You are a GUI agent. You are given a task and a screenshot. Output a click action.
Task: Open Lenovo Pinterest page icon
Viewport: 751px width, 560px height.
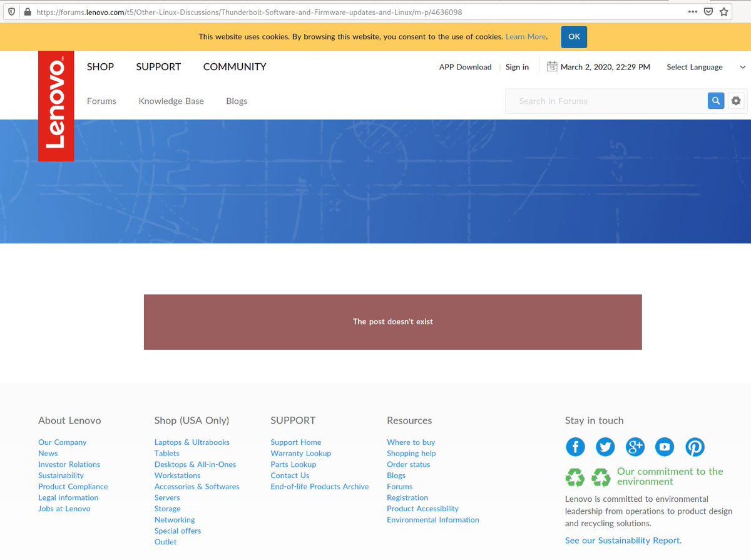tap(695, 447)
